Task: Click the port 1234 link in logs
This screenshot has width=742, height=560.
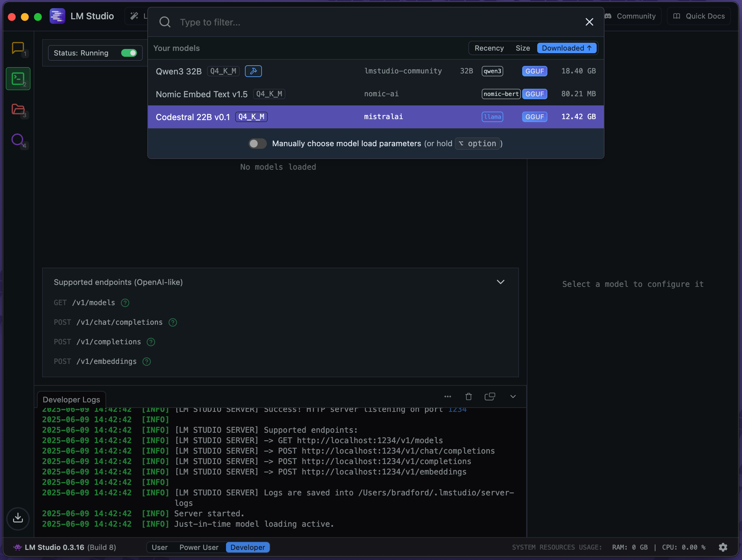Action: coord(457,410)
